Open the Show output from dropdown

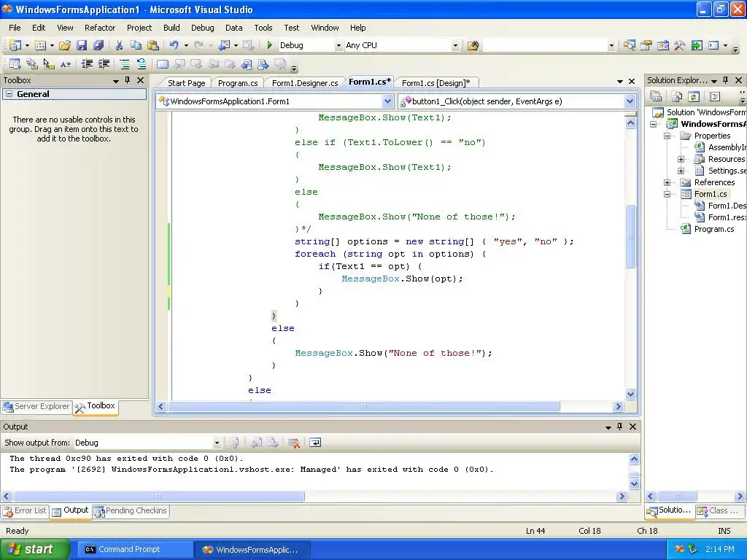217,443
